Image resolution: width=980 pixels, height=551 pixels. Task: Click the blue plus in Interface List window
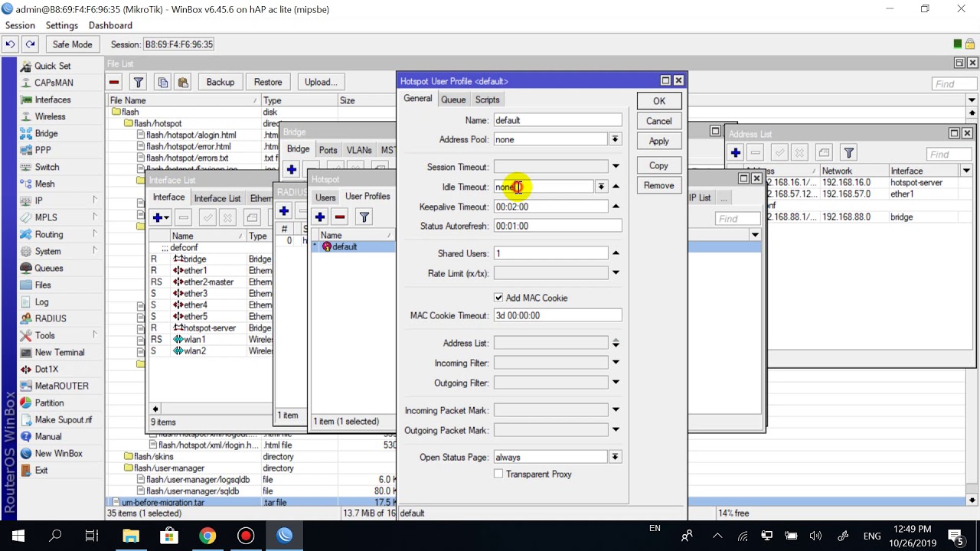(x=161, y=217)
